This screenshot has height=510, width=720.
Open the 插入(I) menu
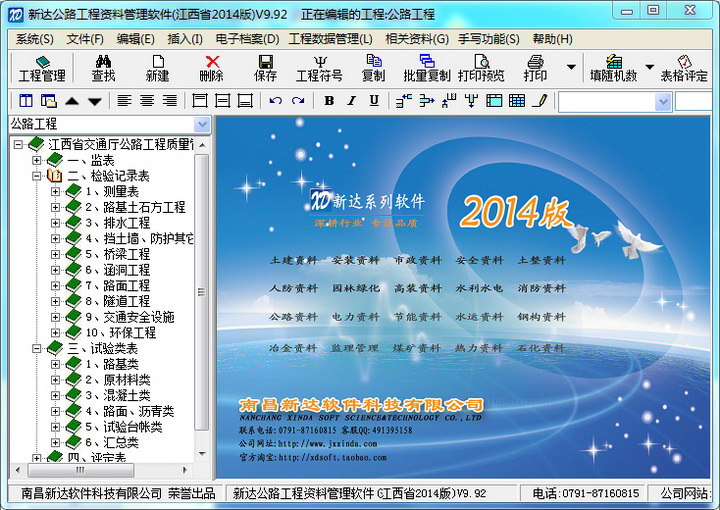(x=185, y=39)
